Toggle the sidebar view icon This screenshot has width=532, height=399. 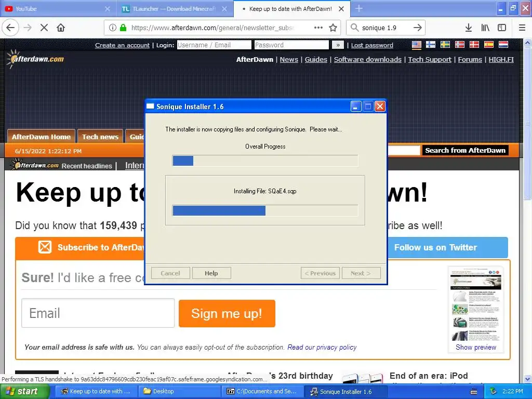tap(502, 28)
